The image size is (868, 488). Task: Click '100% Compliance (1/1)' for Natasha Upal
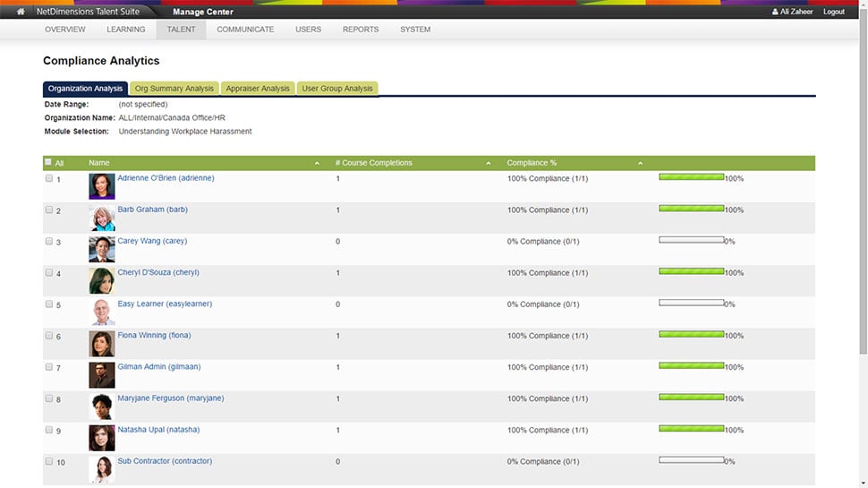(548, 431)
